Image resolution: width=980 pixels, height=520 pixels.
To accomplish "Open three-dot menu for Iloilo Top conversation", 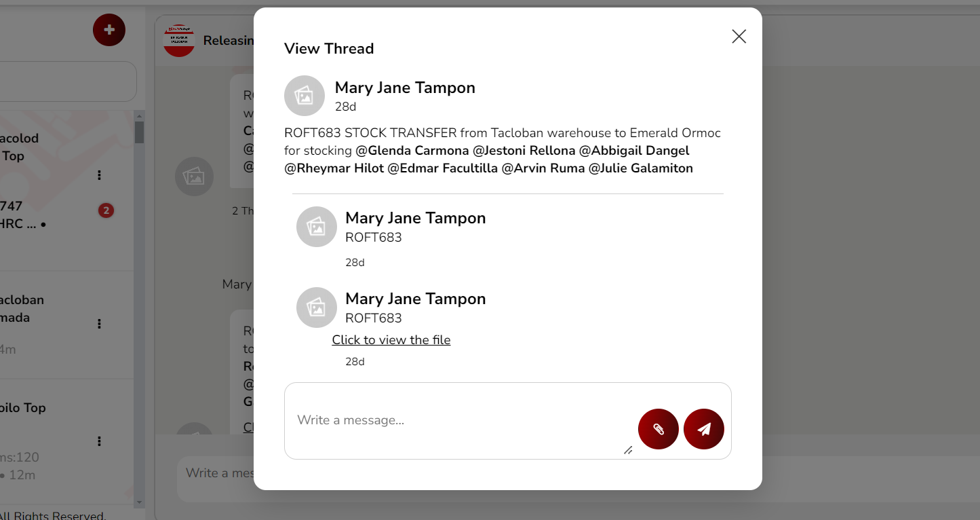I will pyautogui.click(x=99, y=441).
